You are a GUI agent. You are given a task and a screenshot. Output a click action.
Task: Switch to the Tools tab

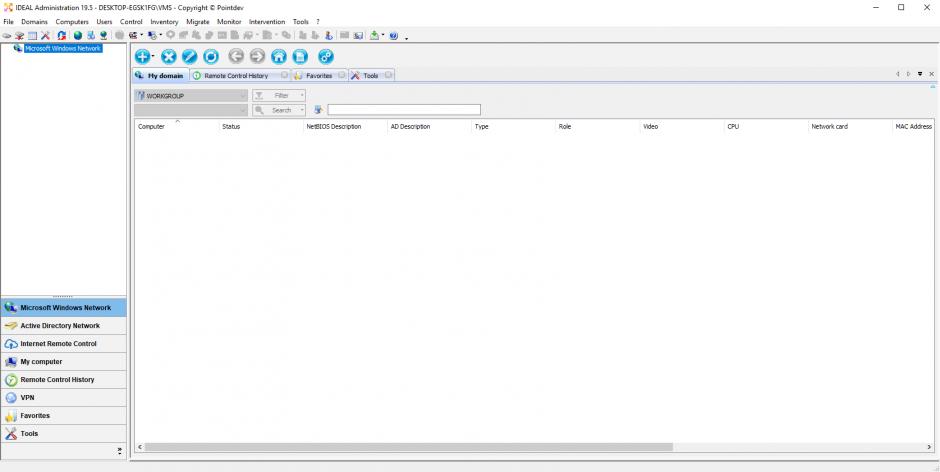(x=370, y=76)
